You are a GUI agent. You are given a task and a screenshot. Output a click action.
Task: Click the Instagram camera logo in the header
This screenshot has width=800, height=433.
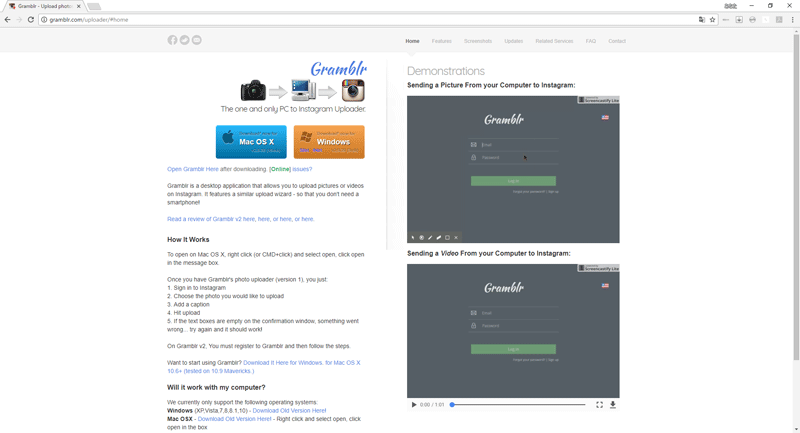pos(353,90)
